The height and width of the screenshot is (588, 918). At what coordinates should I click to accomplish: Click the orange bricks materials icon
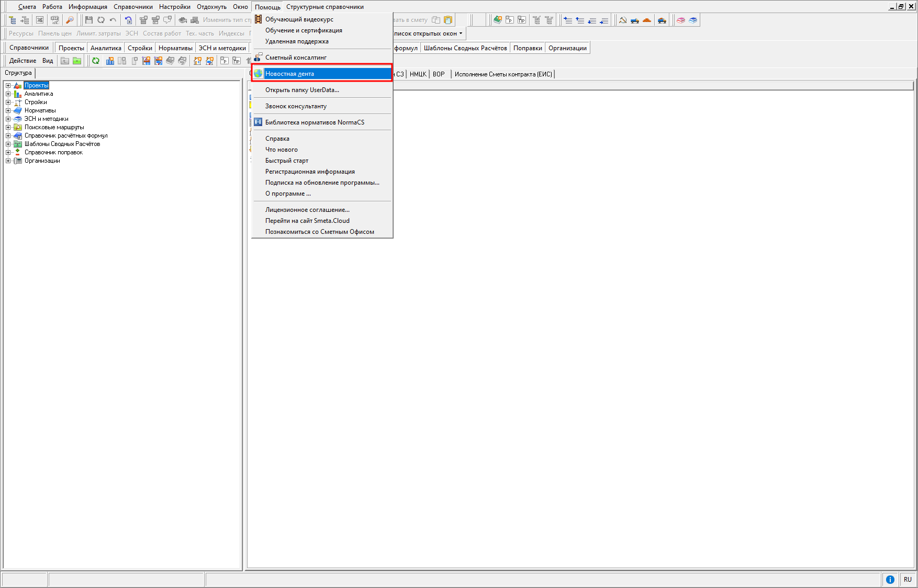click(647, 20)
